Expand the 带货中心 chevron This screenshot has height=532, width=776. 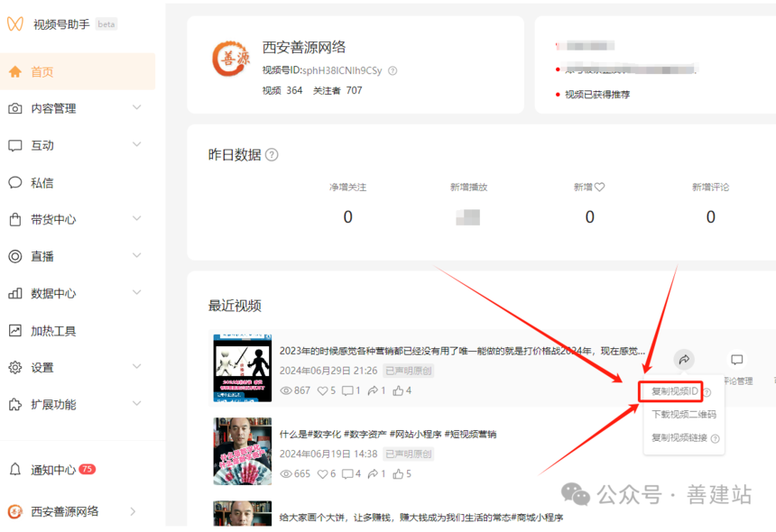(x=137, y=218)
